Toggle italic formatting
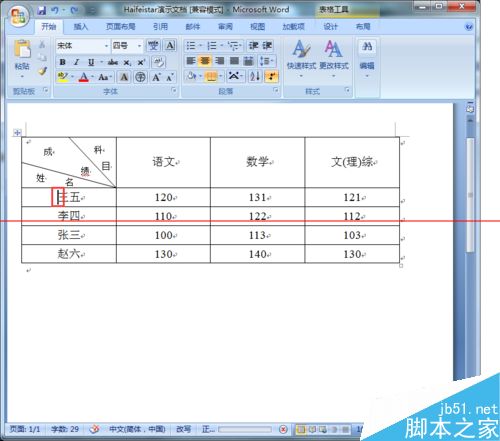500x441 pixels. point(76,62)
